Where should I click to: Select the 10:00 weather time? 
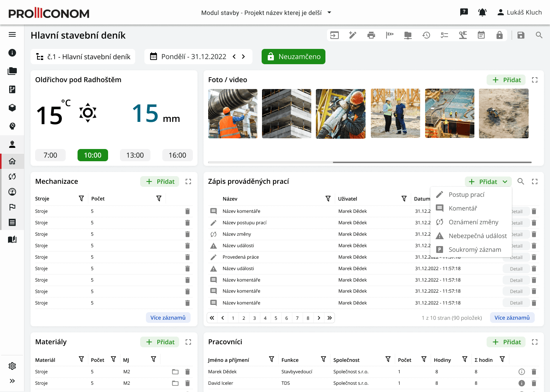click(x=93, y=155)
